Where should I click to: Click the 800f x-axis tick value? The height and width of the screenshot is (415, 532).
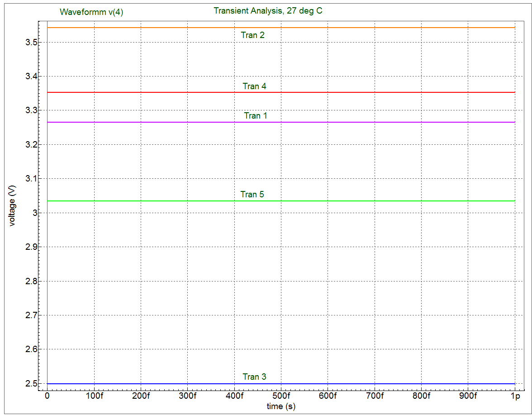[422, 396]
